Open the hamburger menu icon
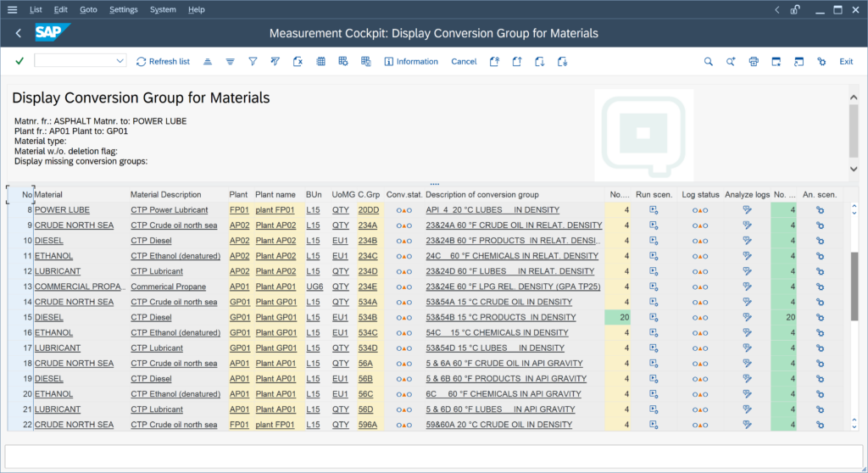Screen dimensions: 868x473 [12, 9]
